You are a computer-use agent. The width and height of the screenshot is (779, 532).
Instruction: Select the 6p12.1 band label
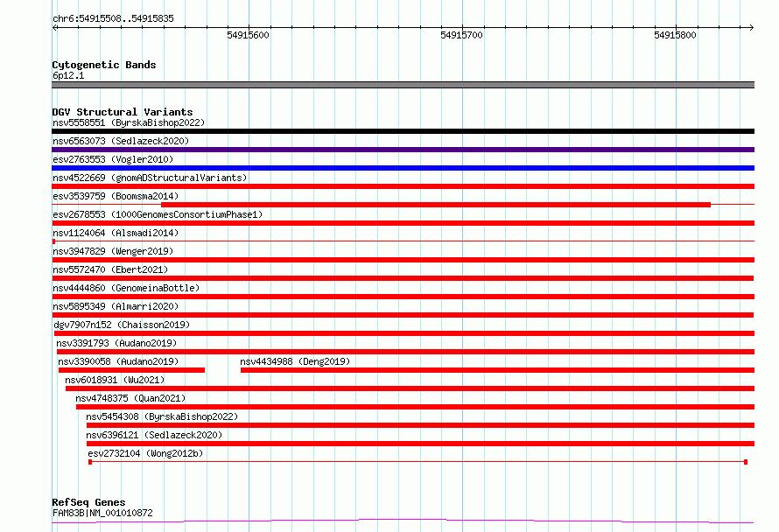(x=68, y=75)
